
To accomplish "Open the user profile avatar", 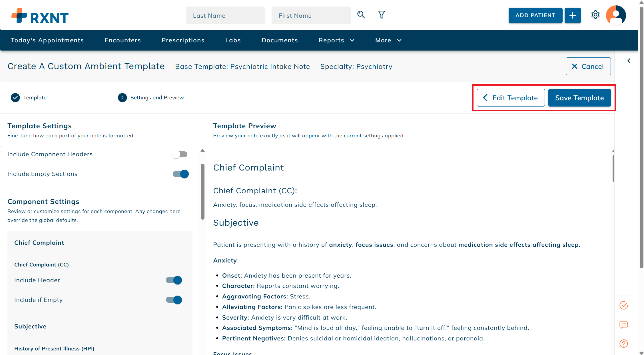I will (616, 15).
